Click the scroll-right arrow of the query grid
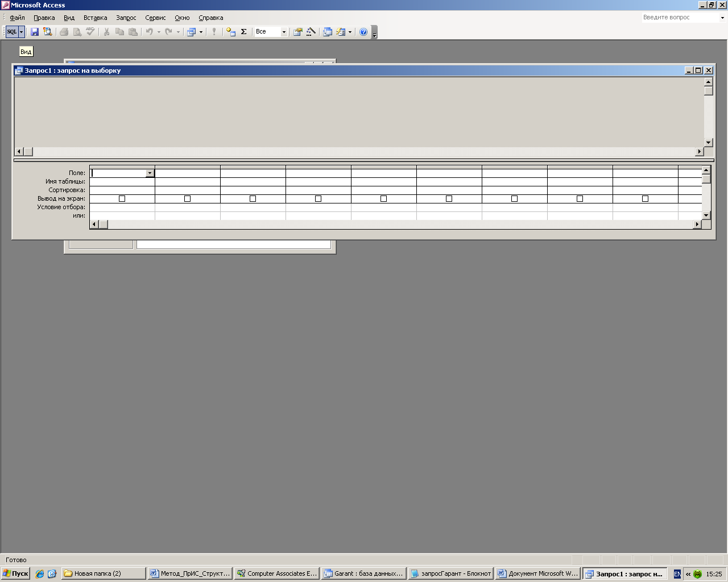Screen dimensions: 728x582 [x=697, y=225]
